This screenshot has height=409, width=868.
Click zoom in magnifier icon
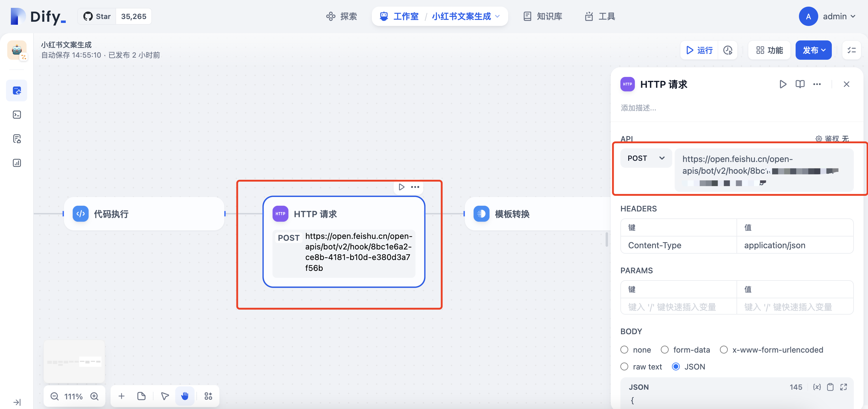tap(95, 396)
